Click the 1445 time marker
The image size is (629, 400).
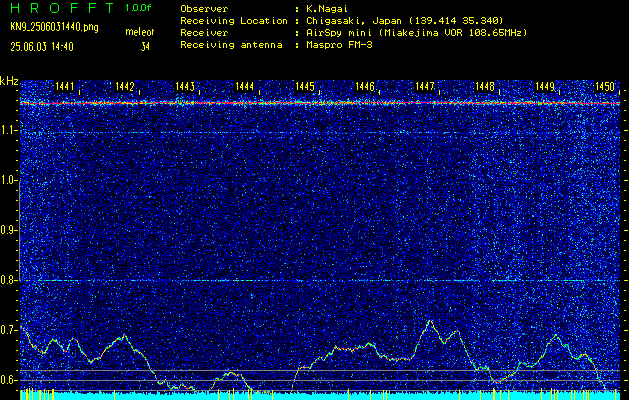click(x=305, y=86)
